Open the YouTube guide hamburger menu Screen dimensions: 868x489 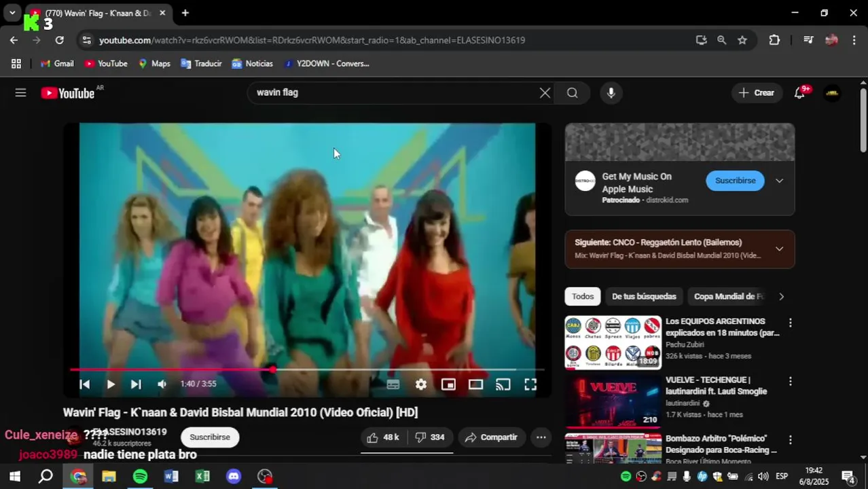click(20, 93)
